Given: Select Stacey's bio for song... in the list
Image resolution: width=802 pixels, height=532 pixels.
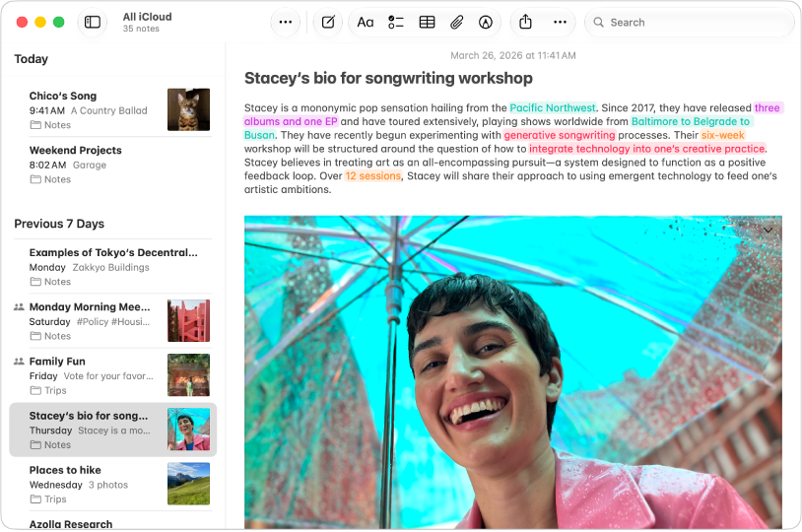Looking at the screenshot, I should coord(112,430).
